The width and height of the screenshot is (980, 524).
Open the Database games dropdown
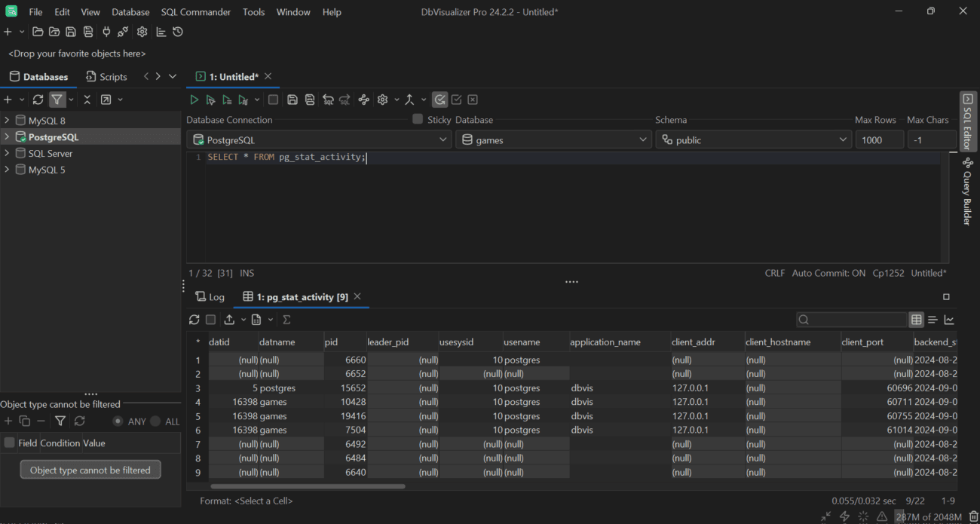pos(553,139)
